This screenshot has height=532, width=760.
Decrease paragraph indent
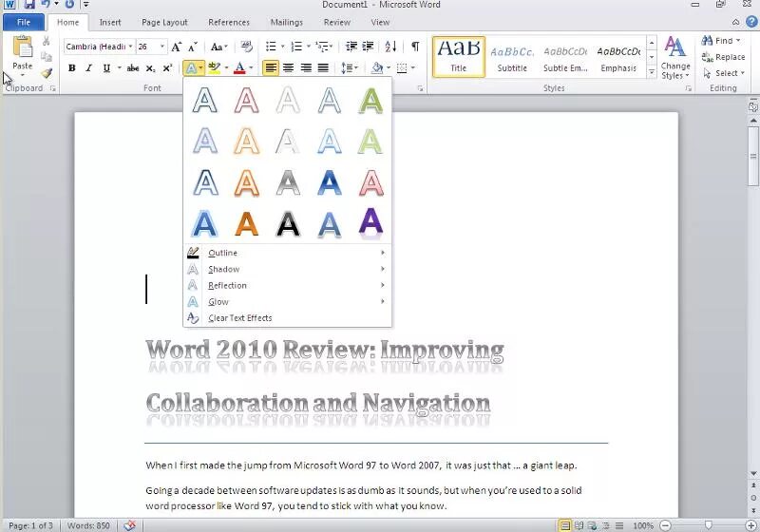(351, 47)
